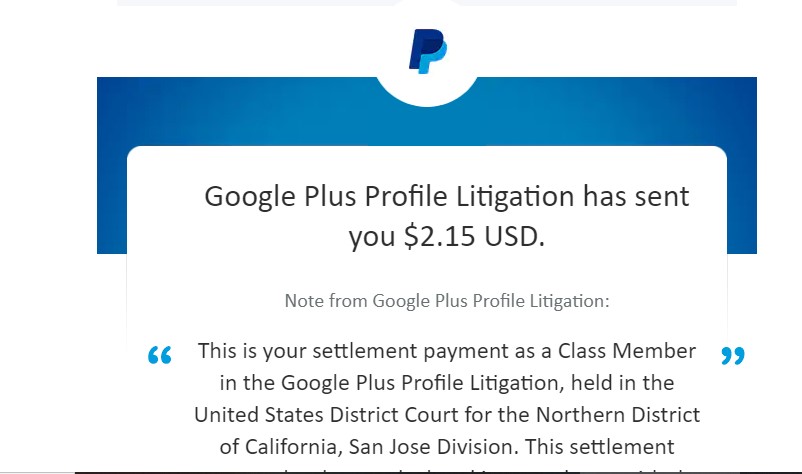
Task: Click "Note from Google Plus Profile Litigation:" label
Action: point(446,300)
